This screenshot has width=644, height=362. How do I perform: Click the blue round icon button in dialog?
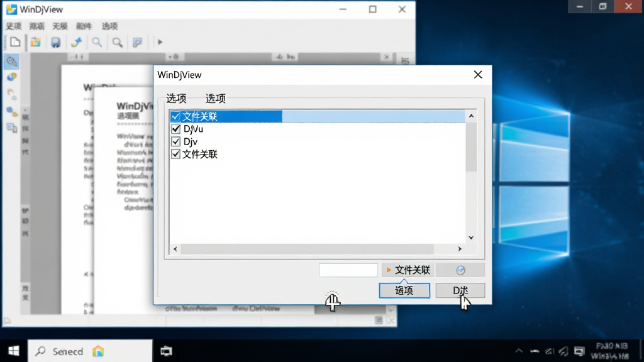point(460,270)
